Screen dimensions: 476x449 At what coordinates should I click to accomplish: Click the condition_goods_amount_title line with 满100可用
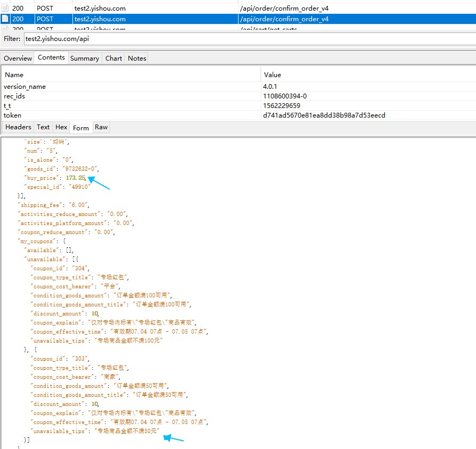(111, 304)
